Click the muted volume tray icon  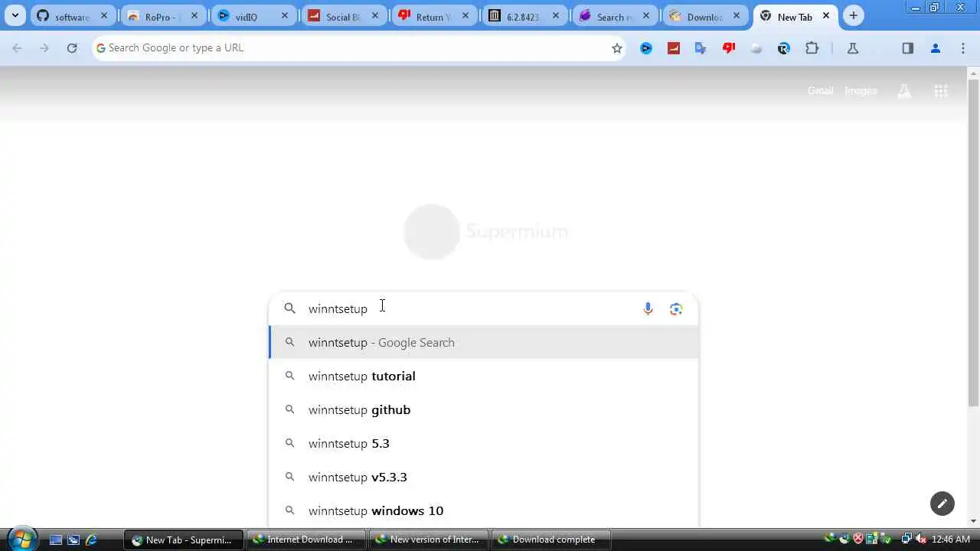(x=920, y=540)
